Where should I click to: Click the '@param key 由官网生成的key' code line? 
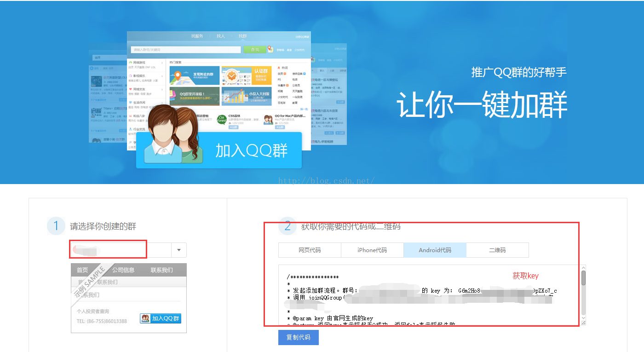click(x=330, y=318)
